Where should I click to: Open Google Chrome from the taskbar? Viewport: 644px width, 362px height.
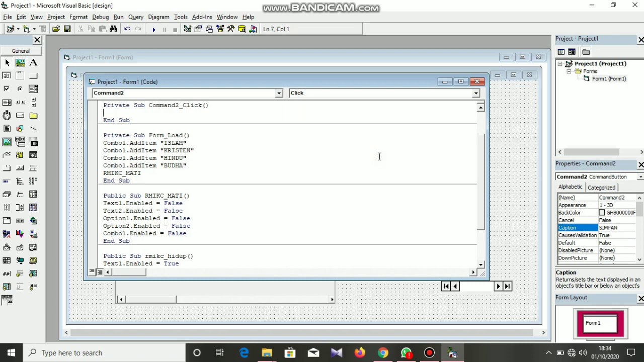[x=383, y=353]
